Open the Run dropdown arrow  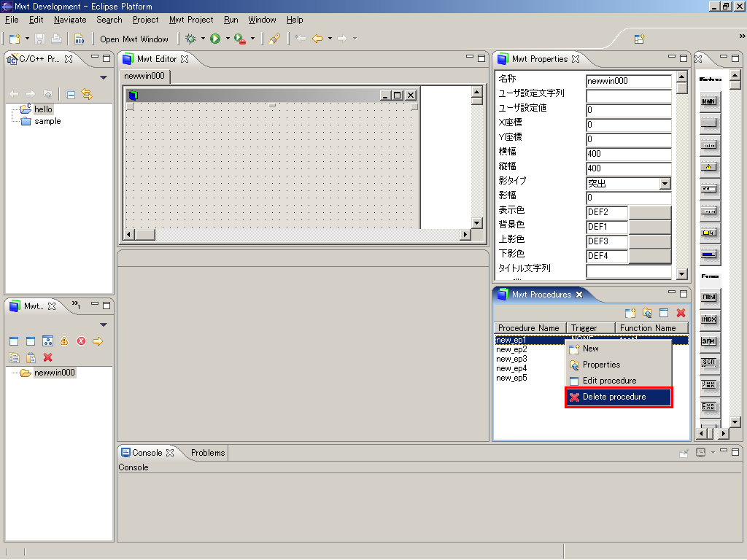(x=228, y=39)
